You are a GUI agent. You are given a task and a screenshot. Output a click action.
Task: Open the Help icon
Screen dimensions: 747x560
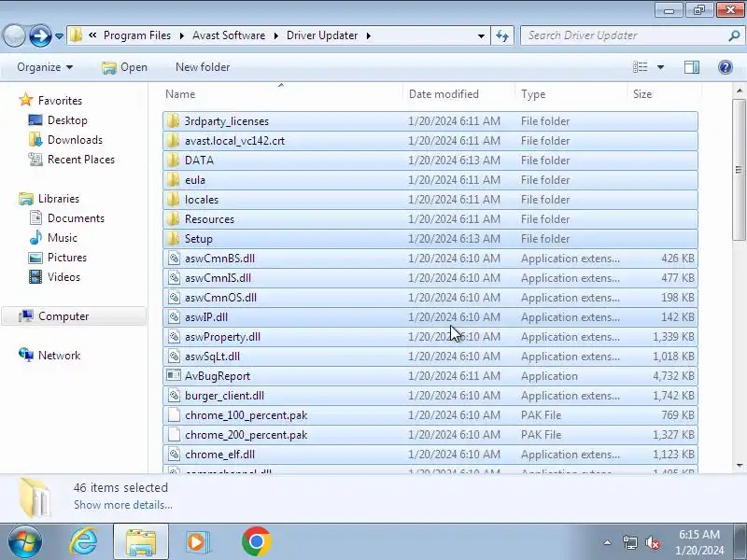[726, 67]
